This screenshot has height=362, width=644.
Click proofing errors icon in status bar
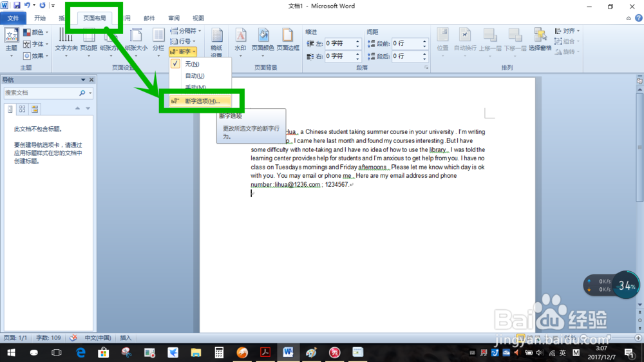click(x=73, y=338)
